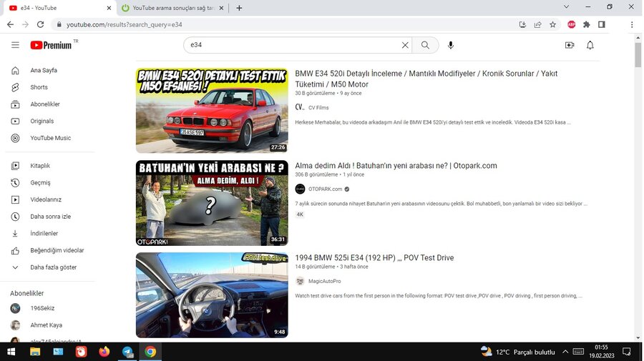
Task: Go forward in browser
Action: (x=26, y=24)
